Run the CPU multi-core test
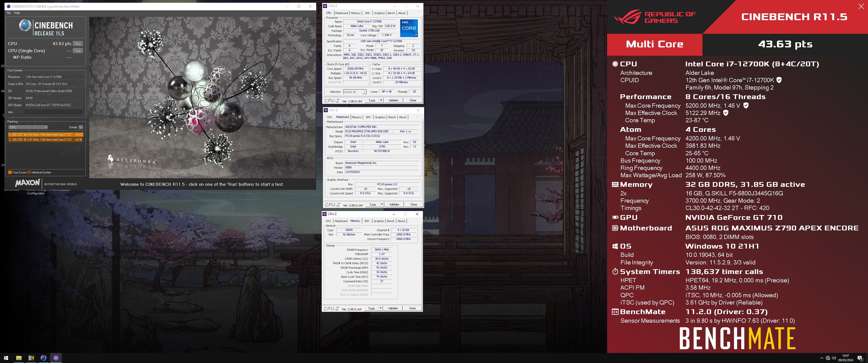 (x=78, y=44)
